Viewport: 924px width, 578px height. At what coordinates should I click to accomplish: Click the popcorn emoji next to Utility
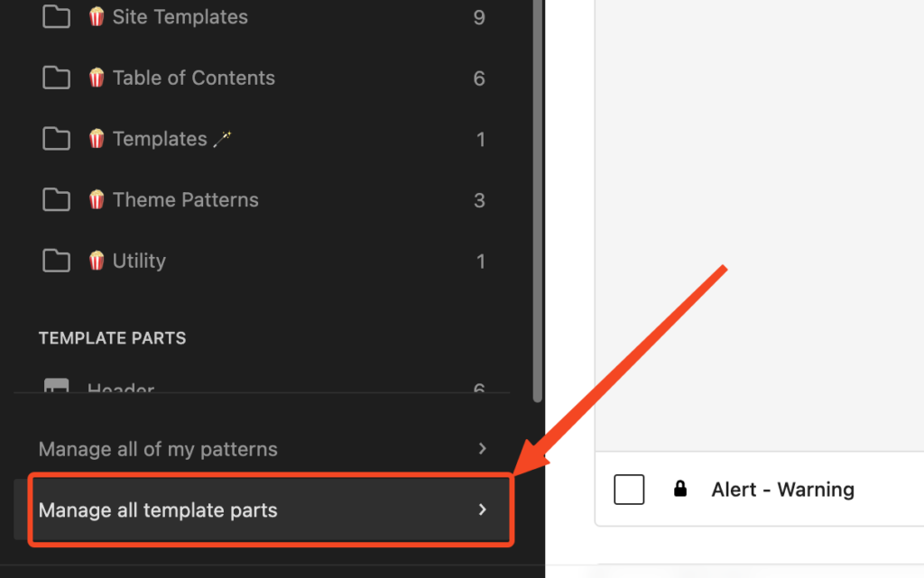click(x=97, y=261)
